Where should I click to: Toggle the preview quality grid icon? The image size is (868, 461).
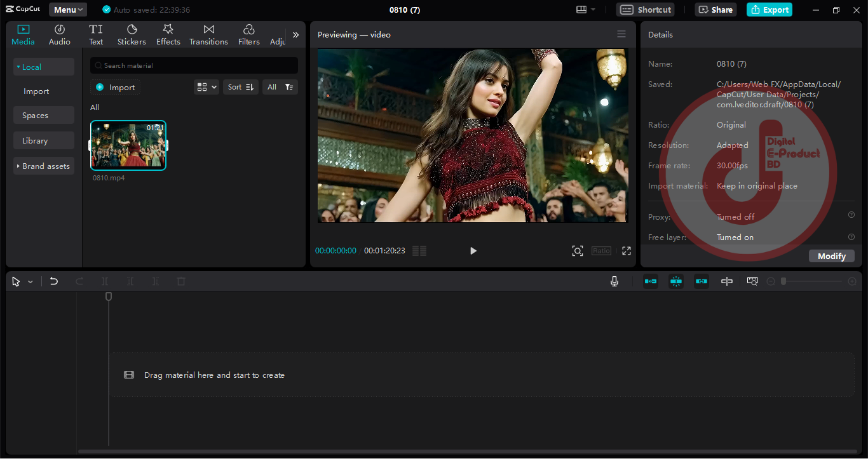pyautogui.click(x=419, y=251)
